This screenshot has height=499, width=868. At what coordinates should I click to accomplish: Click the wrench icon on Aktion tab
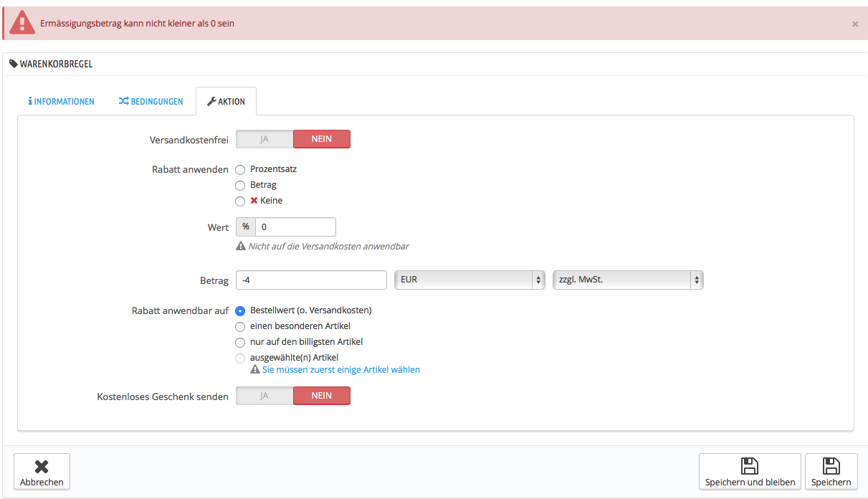(211, 102)
